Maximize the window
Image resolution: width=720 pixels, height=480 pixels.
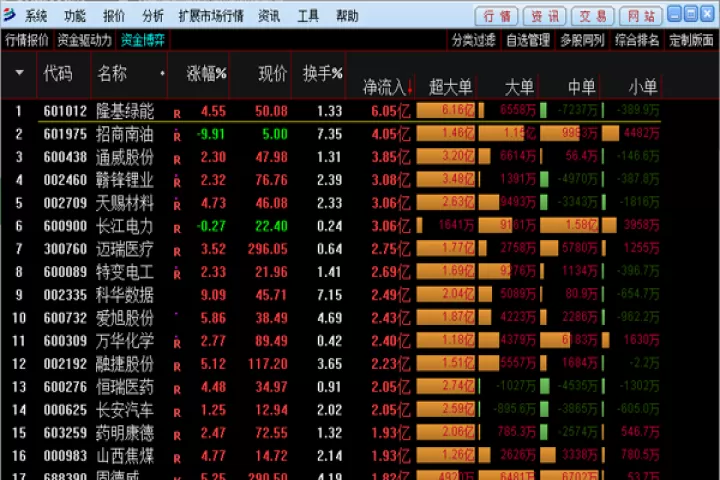pos(691,14)
